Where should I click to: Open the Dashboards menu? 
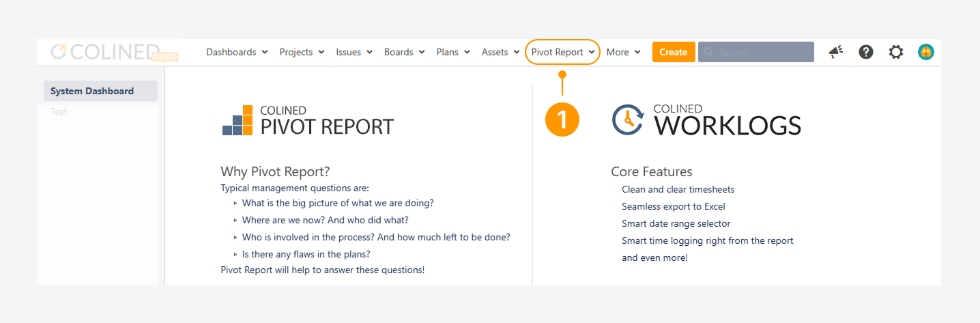click(237, 52)
